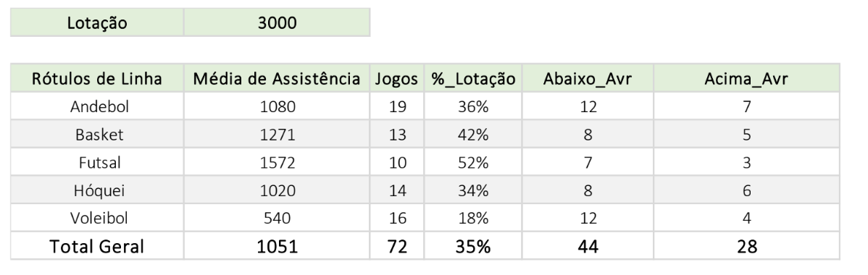Viewport: 868px width, 275px height.
Task: Select Voleibol's 18% occupancy cell
Action: tap(473, 218)
